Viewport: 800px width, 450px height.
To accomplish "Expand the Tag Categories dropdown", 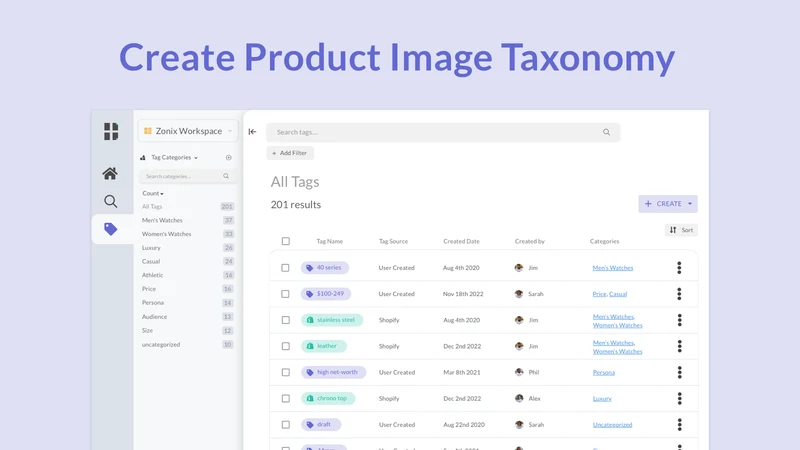I will (174, 158).
